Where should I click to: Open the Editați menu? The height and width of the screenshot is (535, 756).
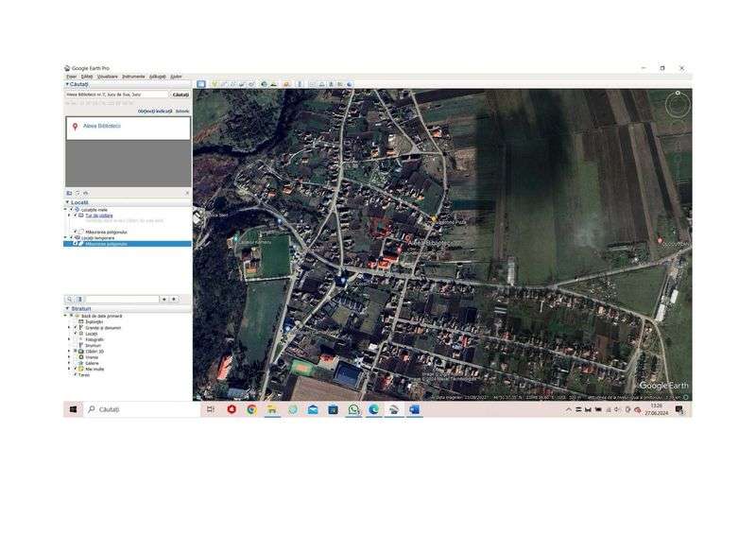click(87, 77)
